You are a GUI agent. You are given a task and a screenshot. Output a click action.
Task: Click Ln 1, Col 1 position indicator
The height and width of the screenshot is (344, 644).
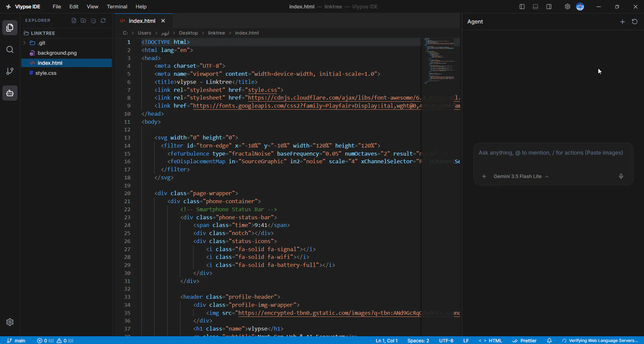386,340
